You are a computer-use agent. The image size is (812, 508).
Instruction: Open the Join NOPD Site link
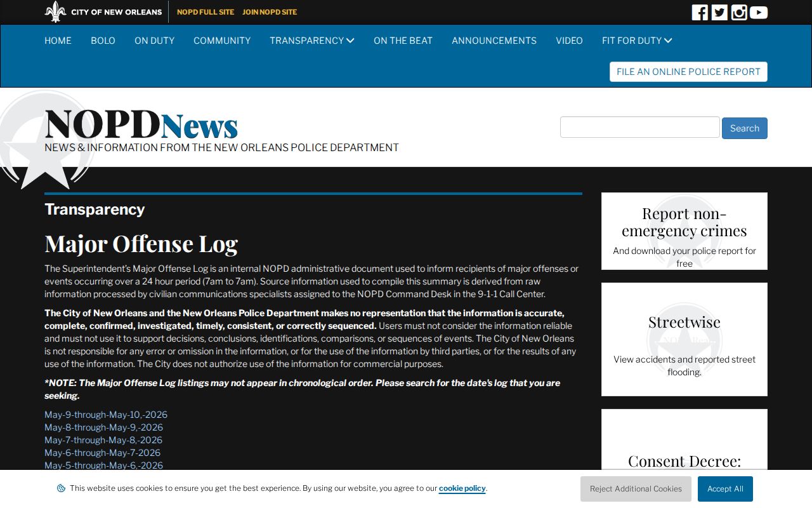click(x=270, y=12)
